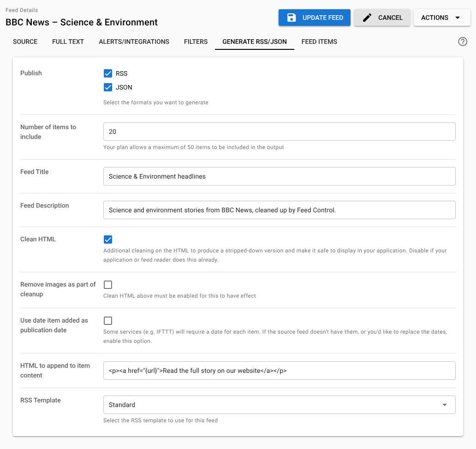476x449 pixels.
Task: Click the 'Feed Details' label
Action: pos(22,10)
